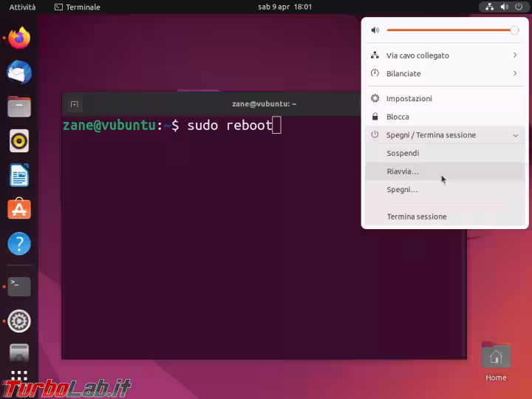Open the gear app icon in dock
The width and height of the screenshot is (532, 399).
tap(19, 321)
